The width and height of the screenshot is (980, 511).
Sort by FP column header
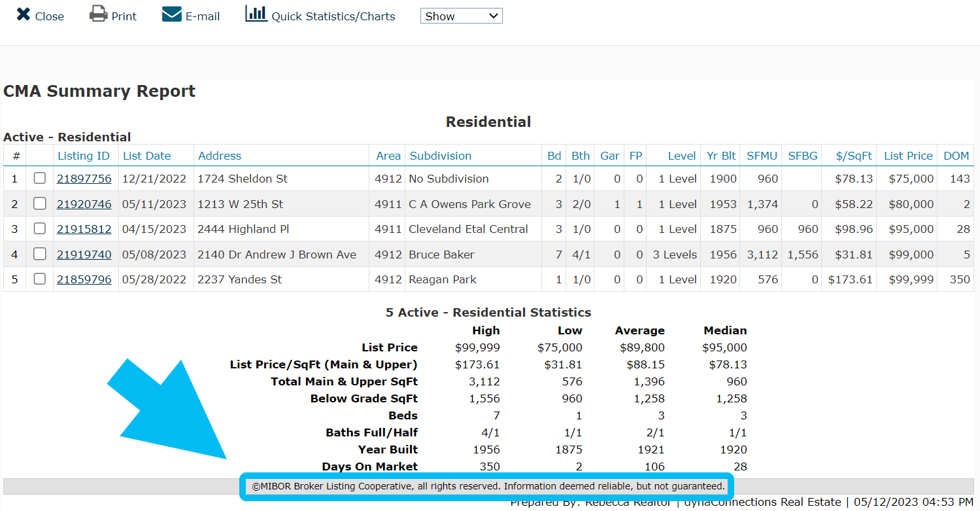tap(635, 156)
